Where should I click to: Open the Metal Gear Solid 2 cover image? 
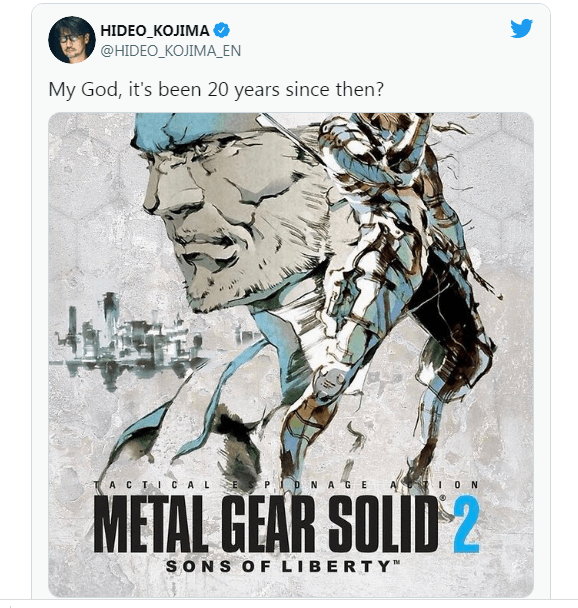tap(291, 355)
